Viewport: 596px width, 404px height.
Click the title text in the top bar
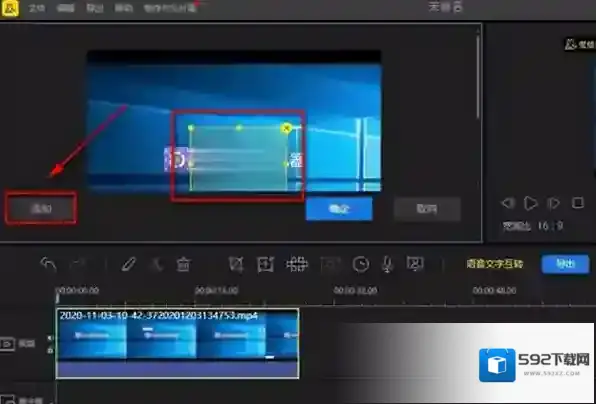click(445, 7)
